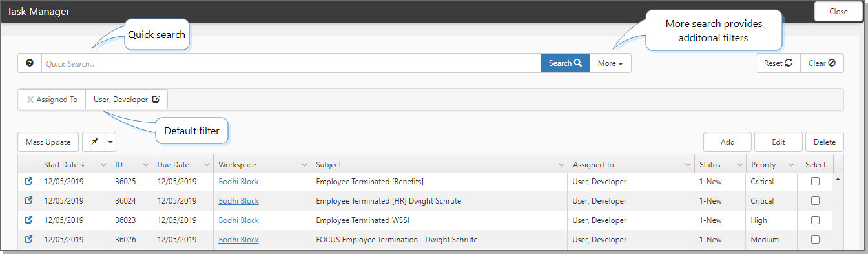Open task 36025 with its row link icon
This screenshot has height=254, width=868.
(28, 182)
